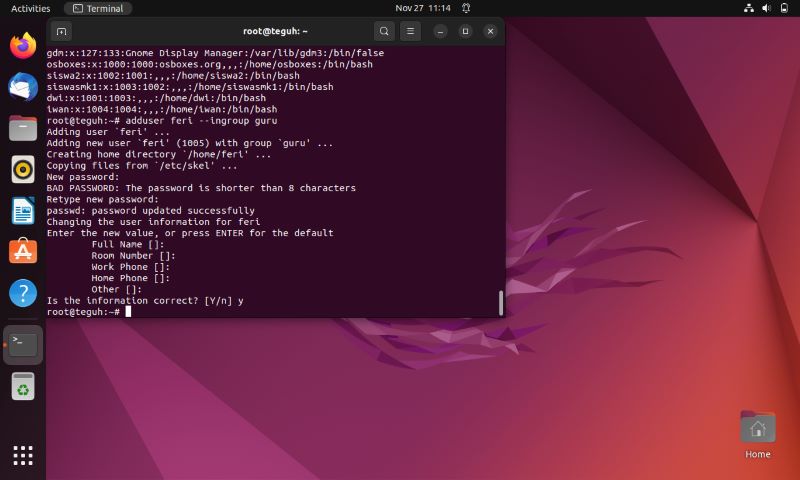This screenshot has height=480, width=800.
Task: Click the dwi user entry line
Action: 156,98
